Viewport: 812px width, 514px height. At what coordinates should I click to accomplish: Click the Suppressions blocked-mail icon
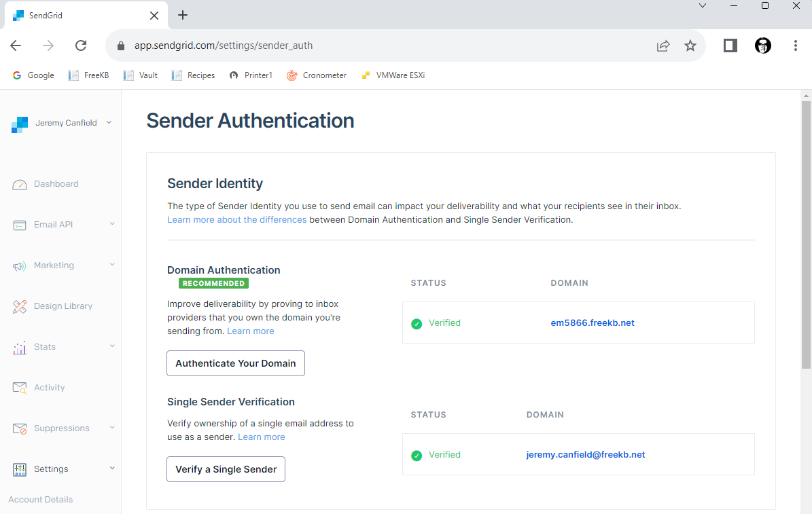20,428
